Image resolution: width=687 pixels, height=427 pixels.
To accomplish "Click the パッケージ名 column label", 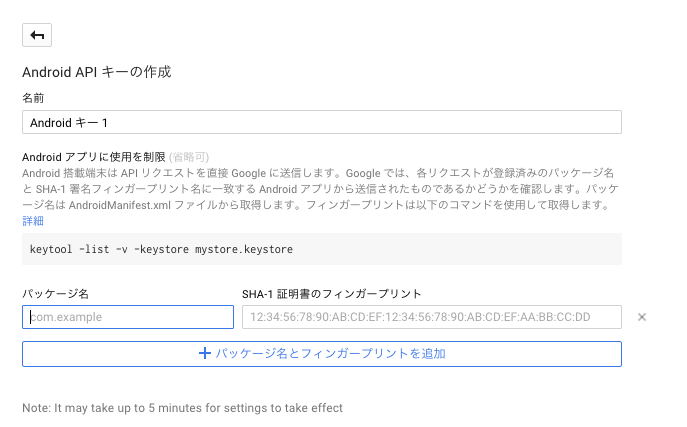I will pos(56,294).
